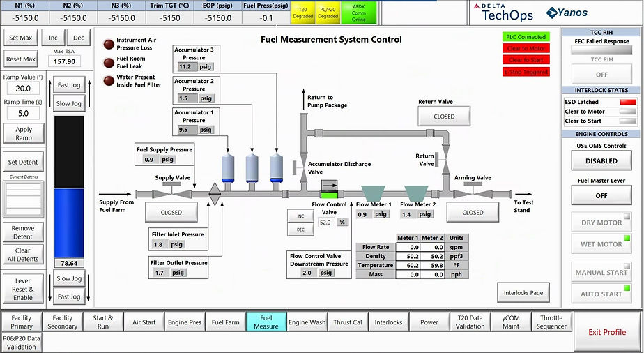
Task: Decrease flow control valve with DEC
Action: [300, 230]
